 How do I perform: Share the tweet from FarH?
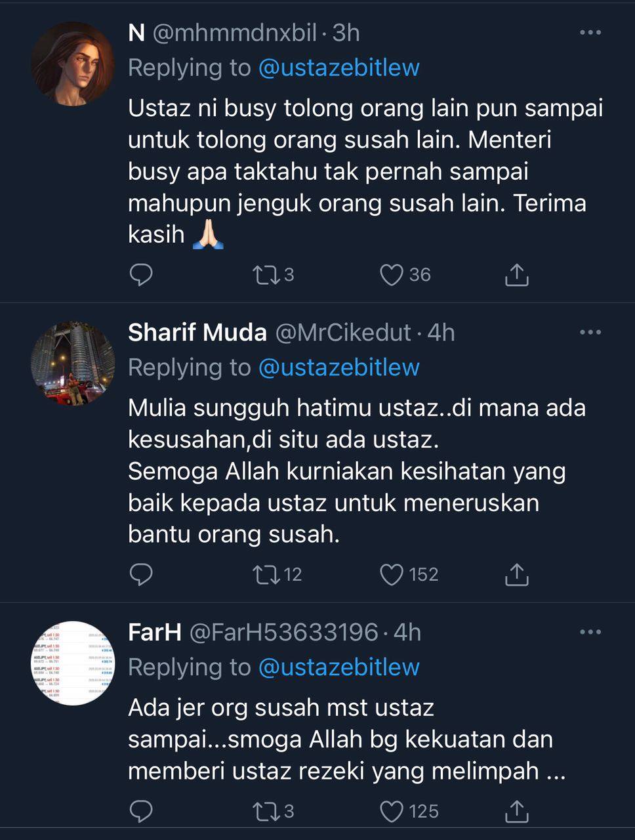517,812
